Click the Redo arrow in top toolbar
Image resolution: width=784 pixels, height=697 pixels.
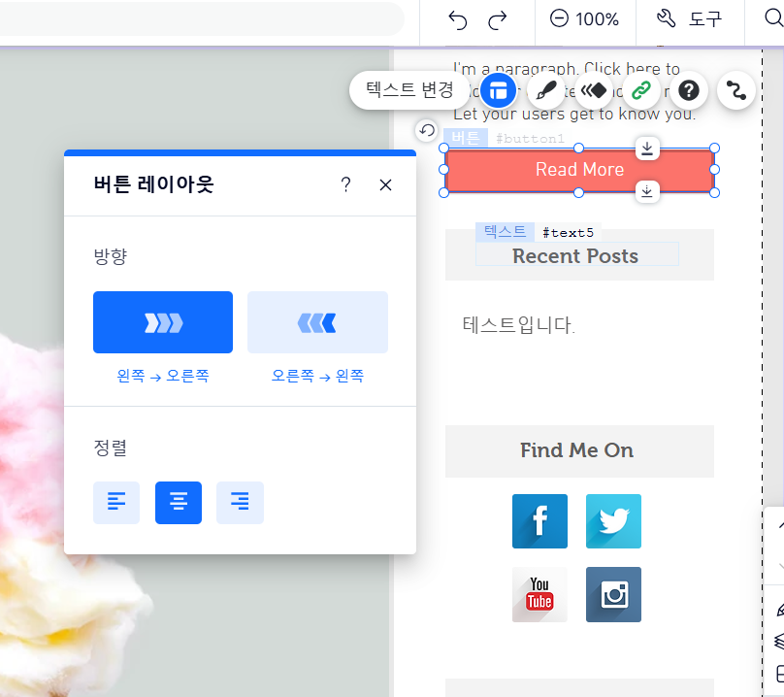tap(497, 20)
